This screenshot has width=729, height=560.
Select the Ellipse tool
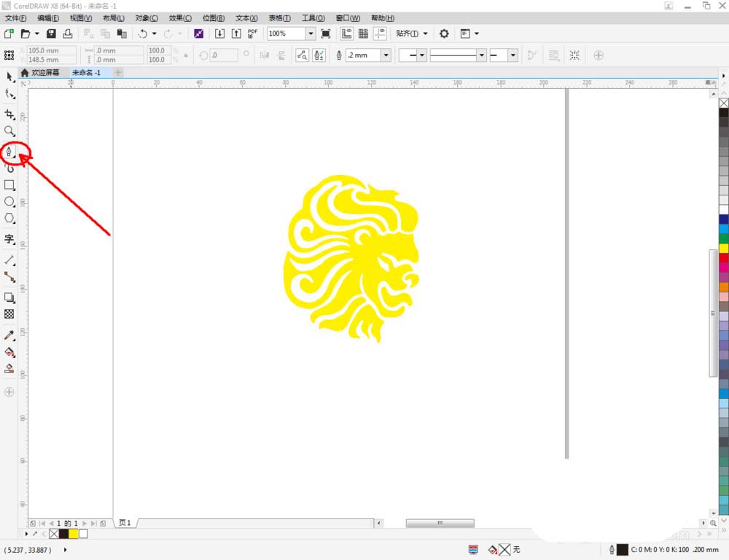click(x=9, y=201)
